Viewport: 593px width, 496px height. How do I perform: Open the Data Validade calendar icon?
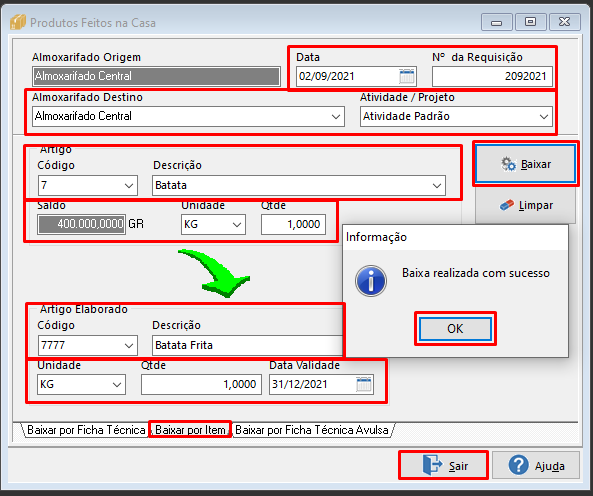[x=364, y=384]
